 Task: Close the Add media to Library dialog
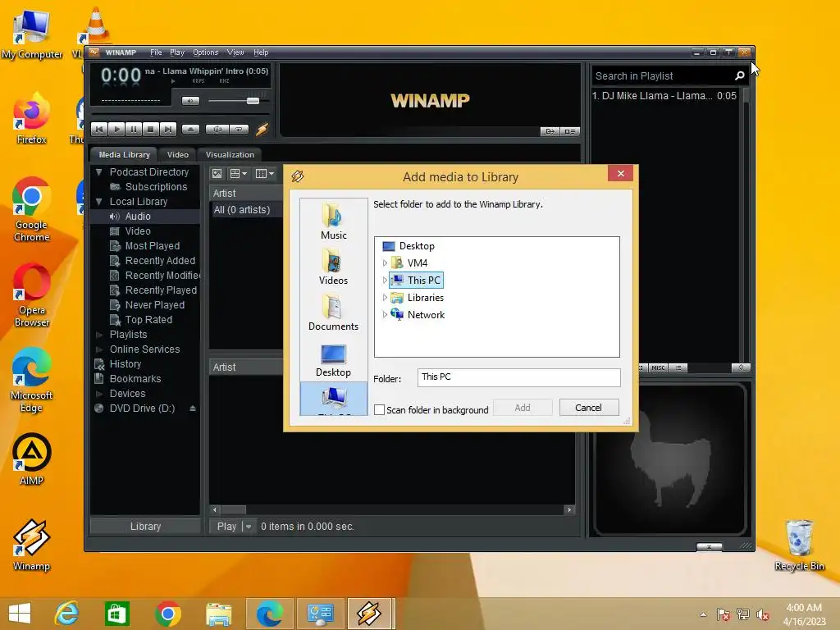pyautogui.click(x=620, y=174)
